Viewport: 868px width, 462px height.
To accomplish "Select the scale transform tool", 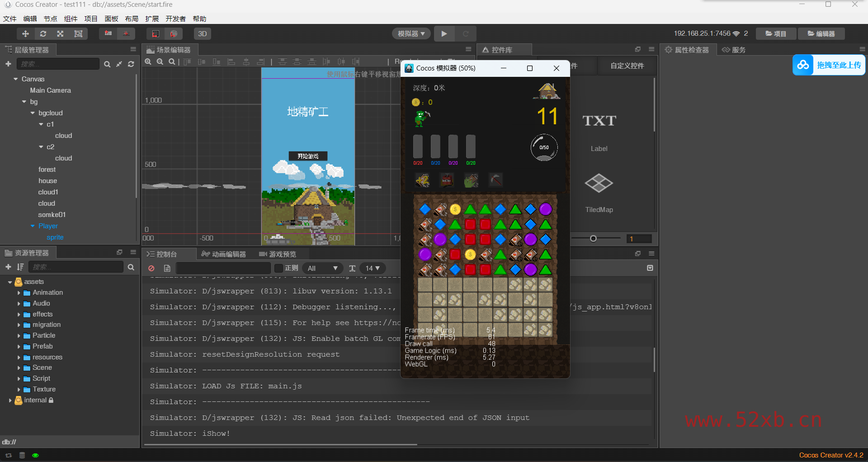I will coord(60,34).
